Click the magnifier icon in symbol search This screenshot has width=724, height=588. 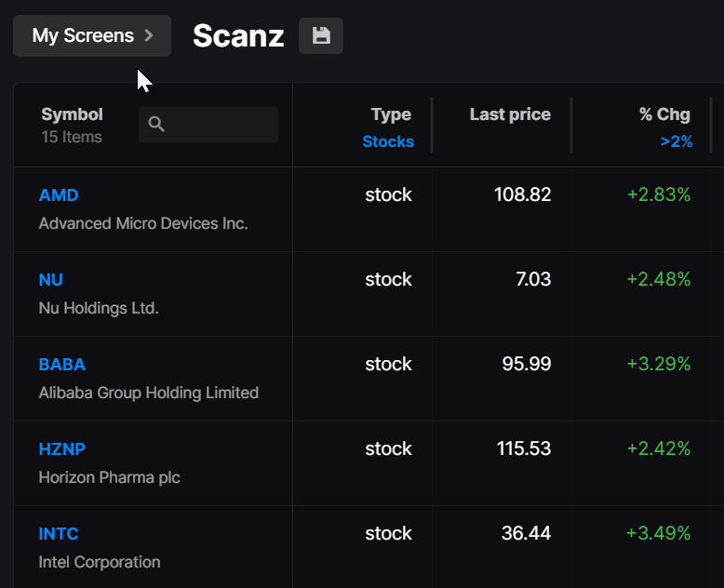[156, 124]
